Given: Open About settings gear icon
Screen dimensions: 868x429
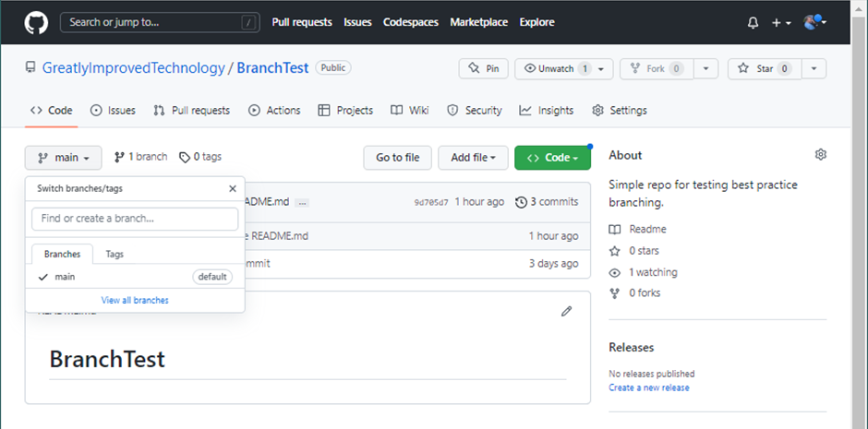Looking at the screenshot, I should 820,155.
